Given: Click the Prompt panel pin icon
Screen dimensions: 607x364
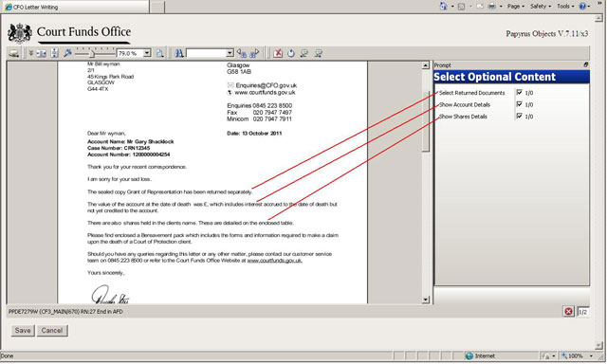Looking at the screenshot, I should pyautogui.click(x=586, y=64).
